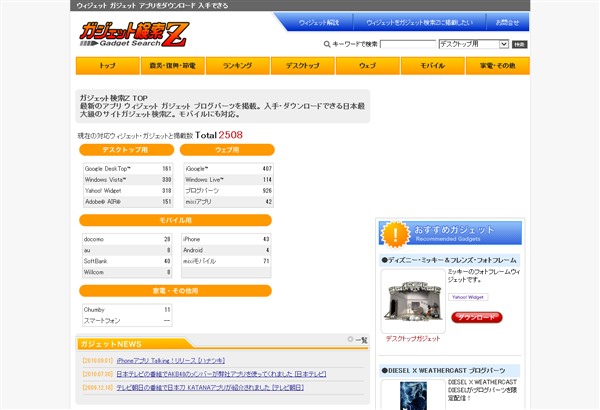Click the DIESEL weathercast thumbnail
The height and width of the screenshot is (410, 600).
pos(413,396)
